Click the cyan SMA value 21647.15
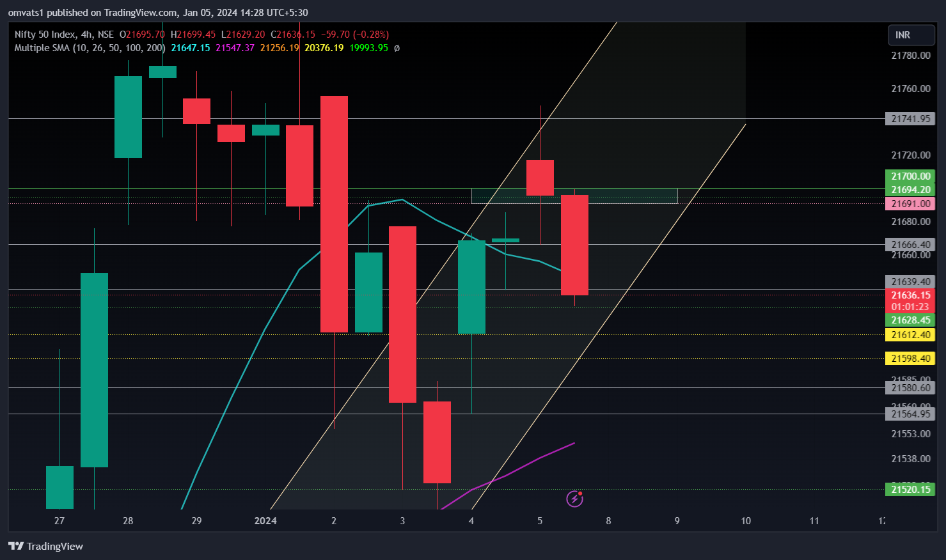 tap(191, 48)
